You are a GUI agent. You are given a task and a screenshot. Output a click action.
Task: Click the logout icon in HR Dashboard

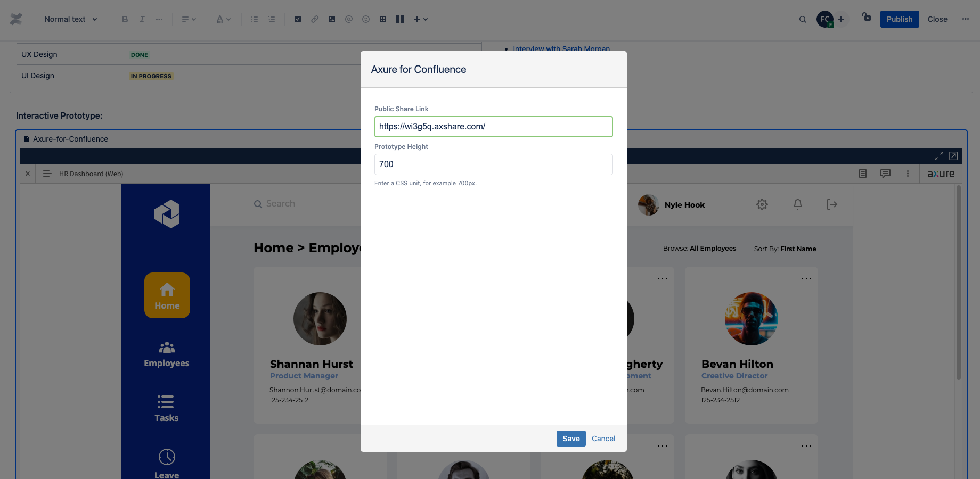click(832, 204)
